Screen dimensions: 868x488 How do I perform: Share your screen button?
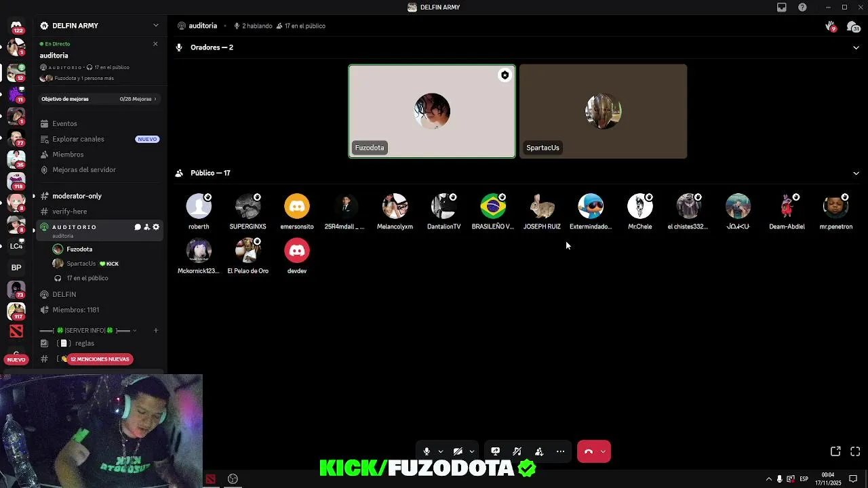[496, 451]
